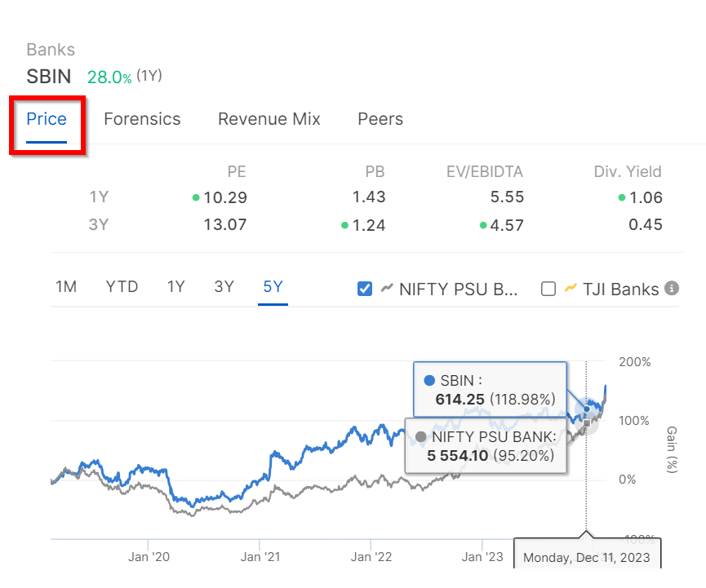Viewport: 706px width, 588px height.
Task: Click the Gain (%) axis title
Action: 672,449
